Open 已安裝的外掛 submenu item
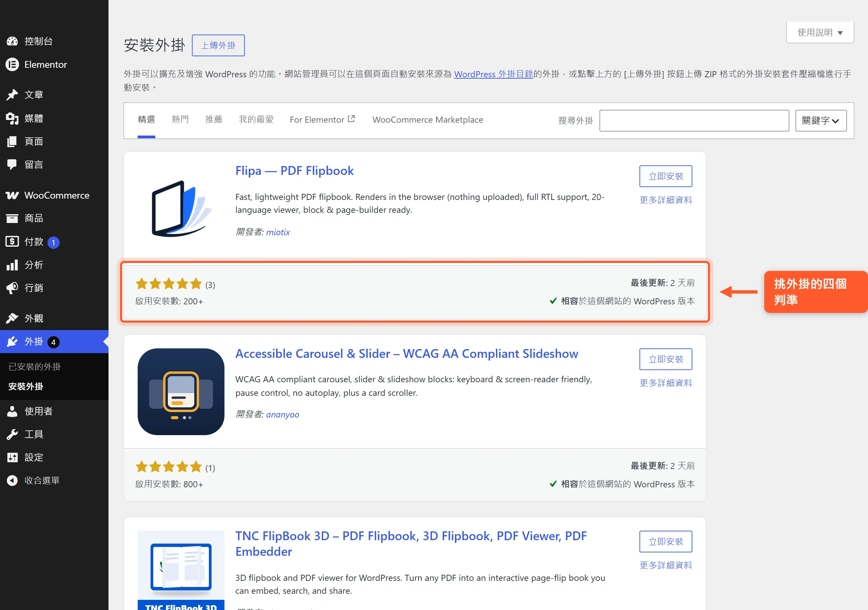868x610 pixels. tap(34, 367)
